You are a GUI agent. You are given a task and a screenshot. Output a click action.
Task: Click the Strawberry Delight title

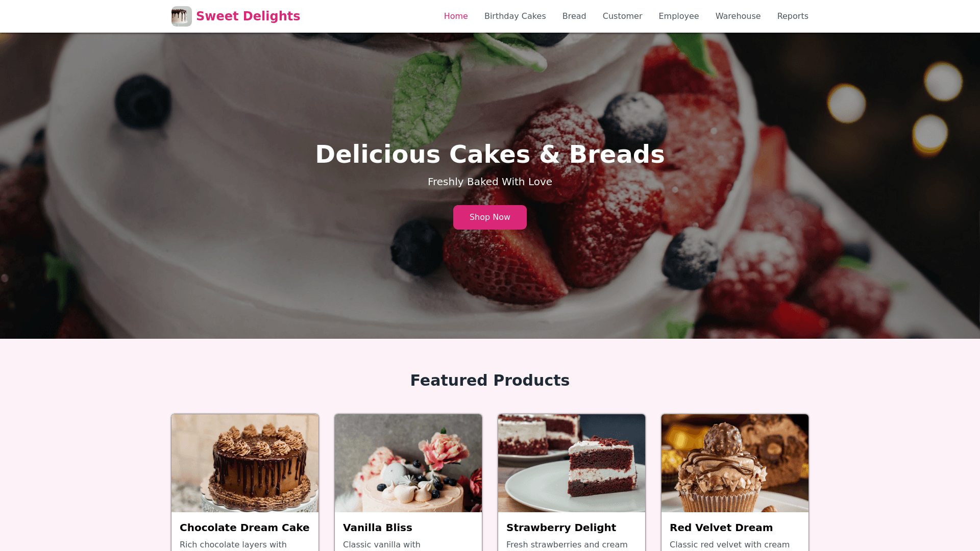561,528
